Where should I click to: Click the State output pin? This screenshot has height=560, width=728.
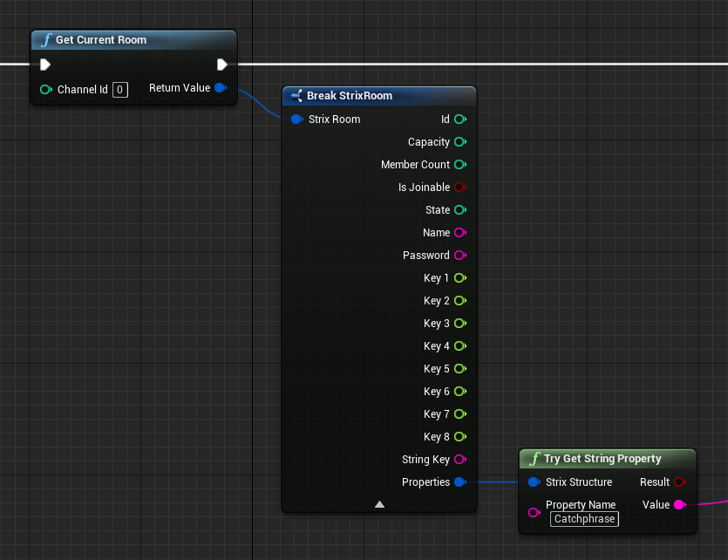coord(460,210)
